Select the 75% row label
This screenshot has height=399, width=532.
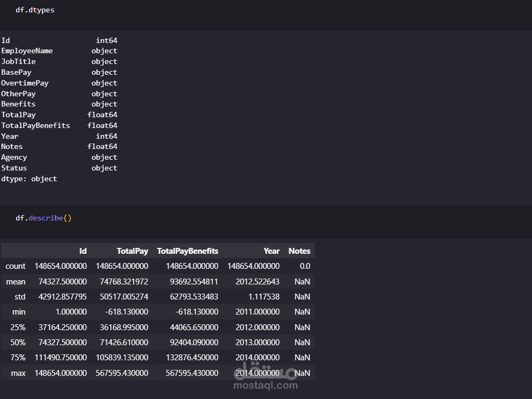tap(18, 358)
